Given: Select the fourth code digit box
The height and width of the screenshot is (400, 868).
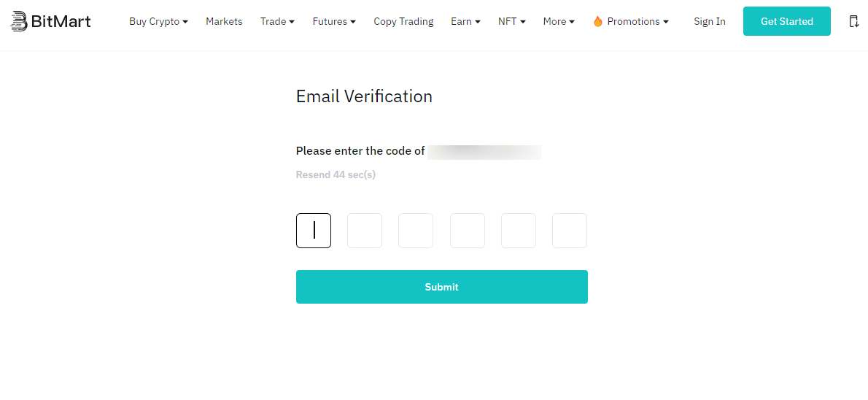Looking at the screenshot, I should coord(467,231).
